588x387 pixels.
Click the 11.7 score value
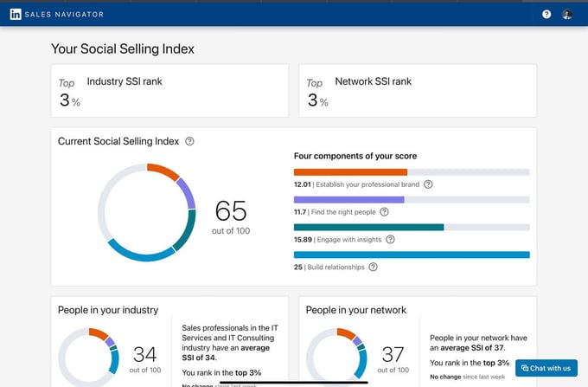click(x=300, y=212)
